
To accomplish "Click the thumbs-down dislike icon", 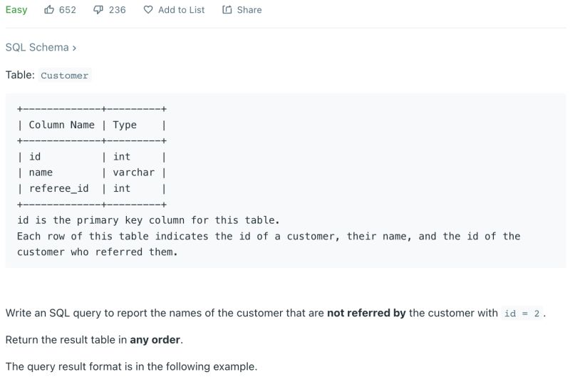I will (98, 10).
